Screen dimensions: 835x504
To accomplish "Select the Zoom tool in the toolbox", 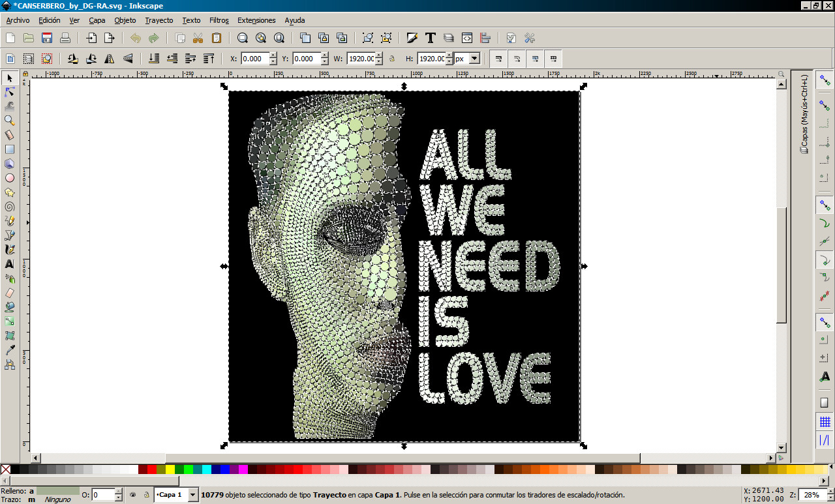I will [10, 119].
